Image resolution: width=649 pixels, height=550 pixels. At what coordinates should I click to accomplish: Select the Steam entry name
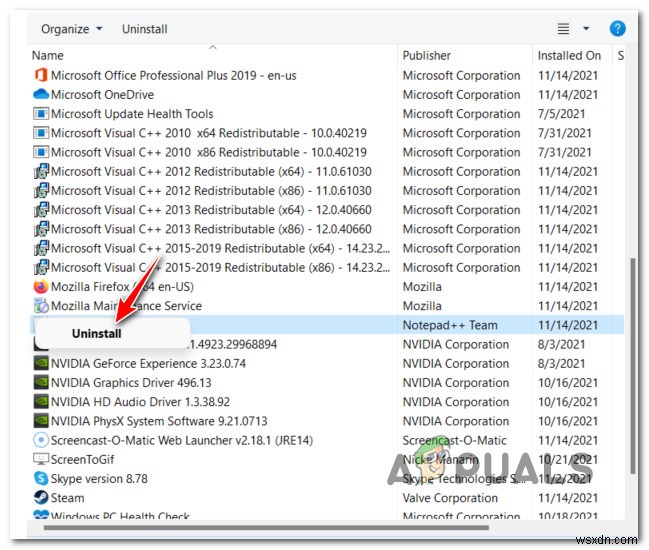pyautogui.click(x=67, y=497)
